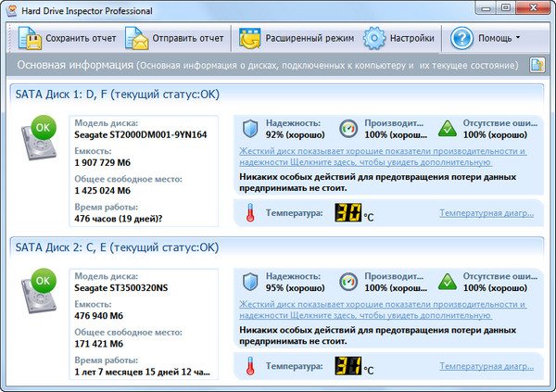Click Disk 2 performance gauge icon

[348, 282]
